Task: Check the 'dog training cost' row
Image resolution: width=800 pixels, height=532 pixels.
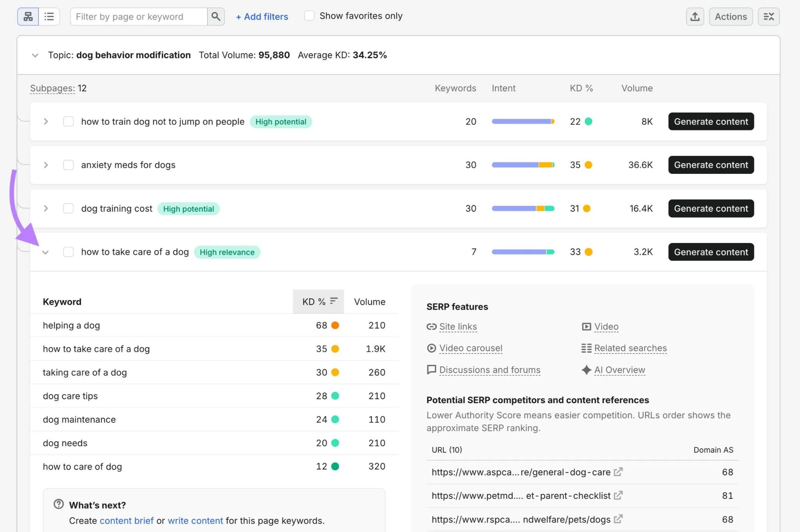Action: 68,208
